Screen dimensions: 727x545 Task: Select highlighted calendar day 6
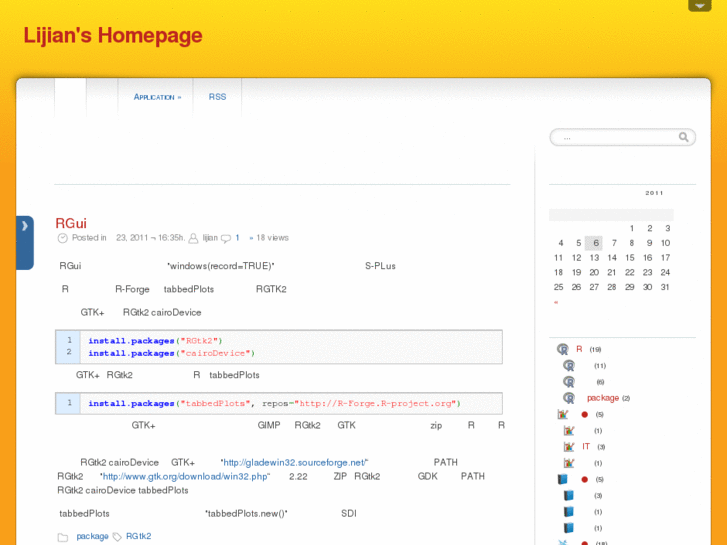(596, 243)
